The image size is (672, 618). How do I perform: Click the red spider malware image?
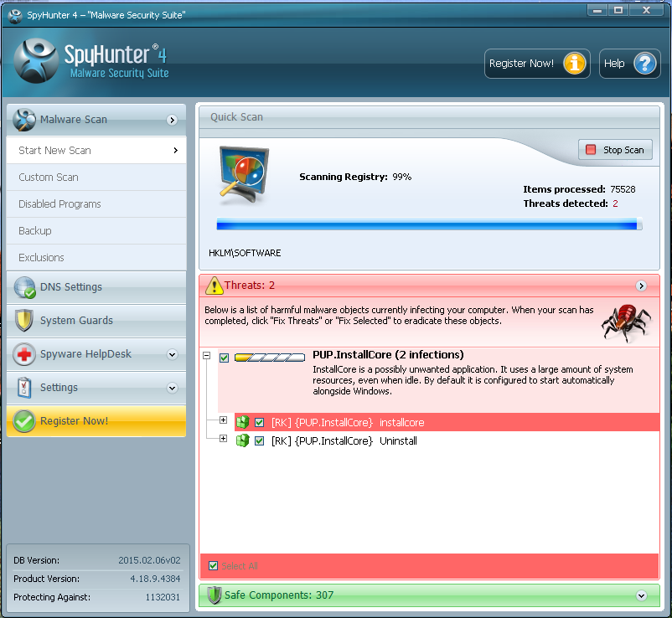(x=626, y=322)
